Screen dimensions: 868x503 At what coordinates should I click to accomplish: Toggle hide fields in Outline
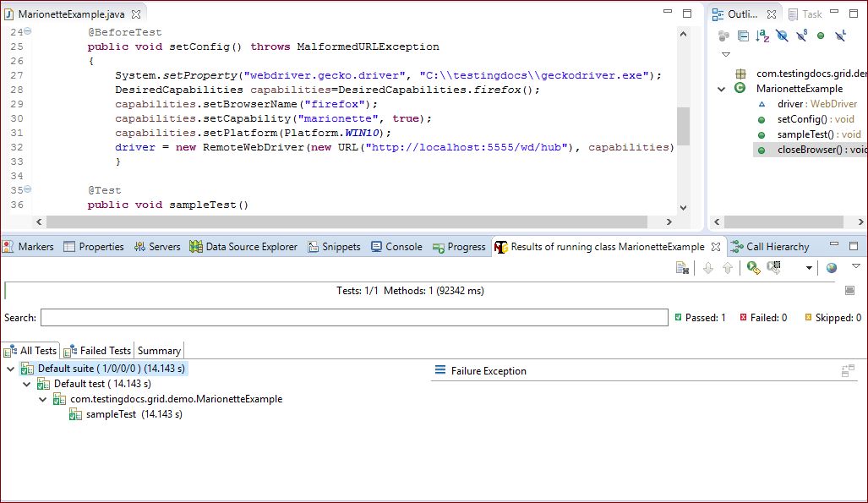click(782, 36)
